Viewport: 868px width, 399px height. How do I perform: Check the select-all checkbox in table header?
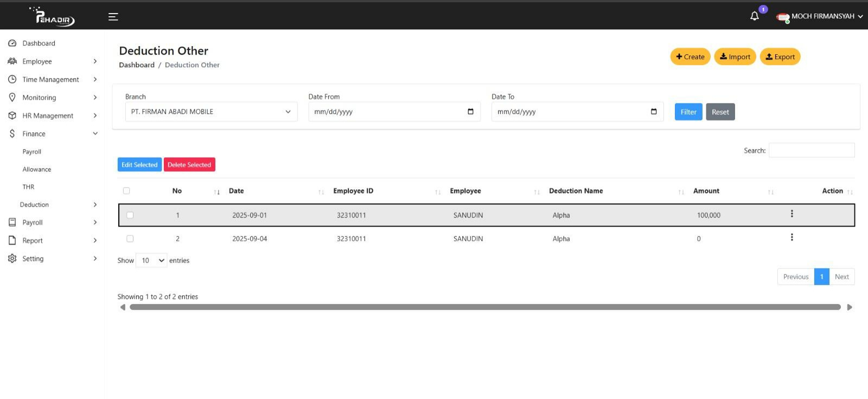click(x=126, y=191)
